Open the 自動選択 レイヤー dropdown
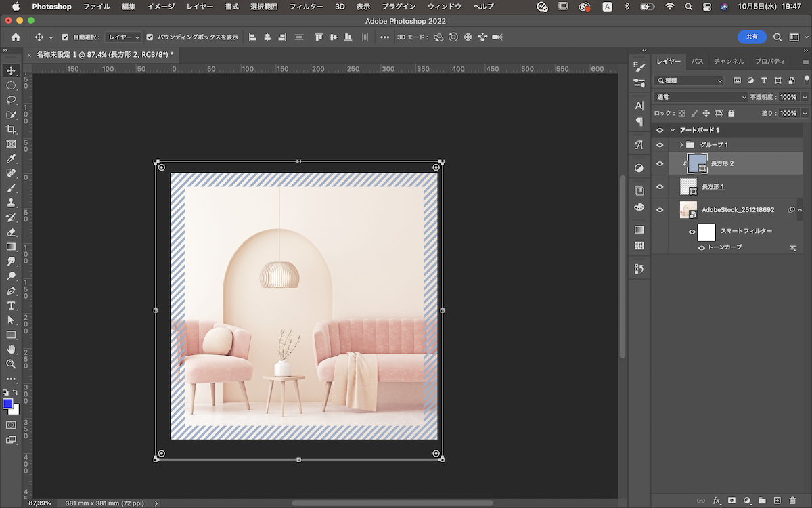 coord(123,37)
